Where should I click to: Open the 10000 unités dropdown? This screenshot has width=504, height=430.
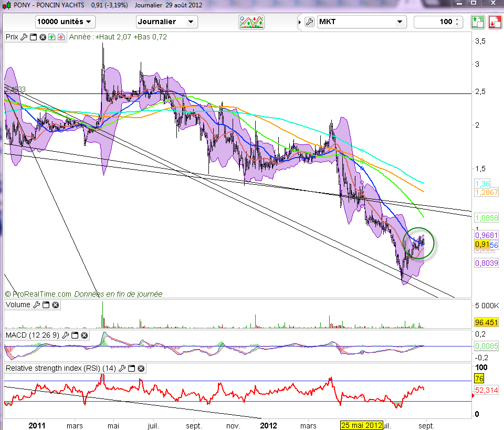tap(65, 22)
